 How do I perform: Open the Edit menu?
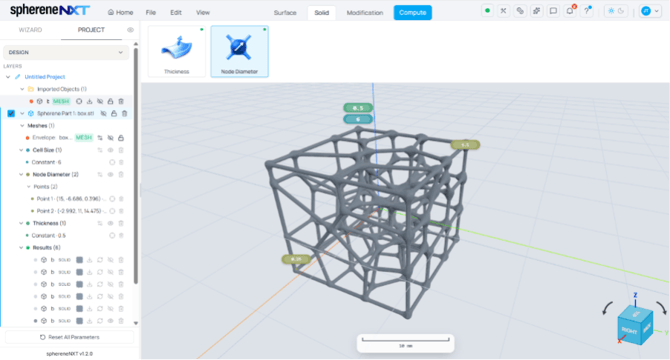point(176,12)
